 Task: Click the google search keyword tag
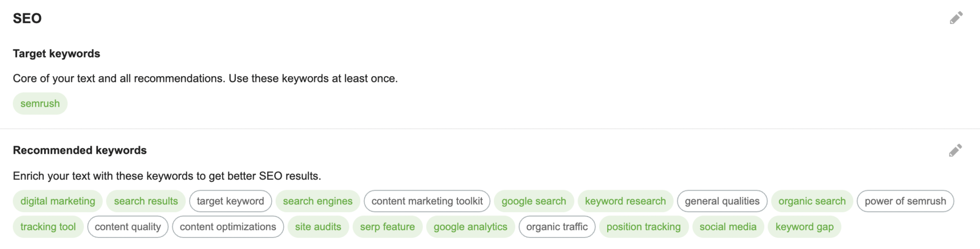(534, 201)
